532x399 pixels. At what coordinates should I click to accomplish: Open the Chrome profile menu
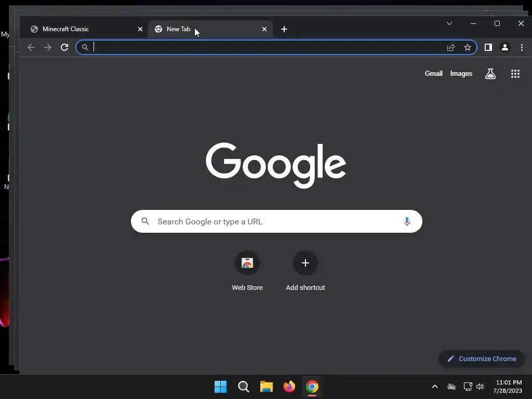pos(505,47)
